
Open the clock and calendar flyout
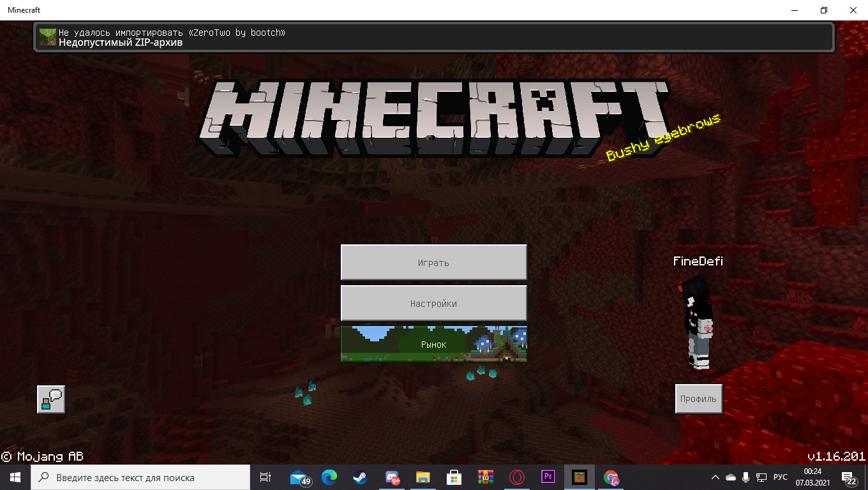point(812,477)
